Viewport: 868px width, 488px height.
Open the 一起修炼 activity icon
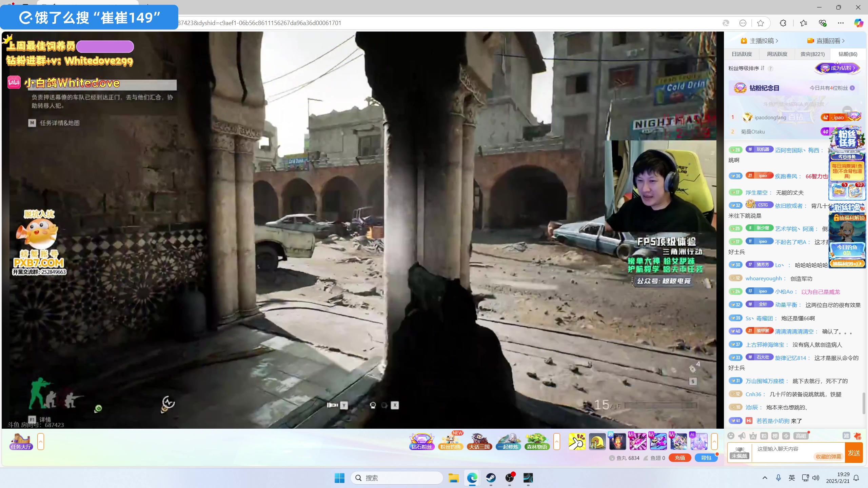pos(509,441)
